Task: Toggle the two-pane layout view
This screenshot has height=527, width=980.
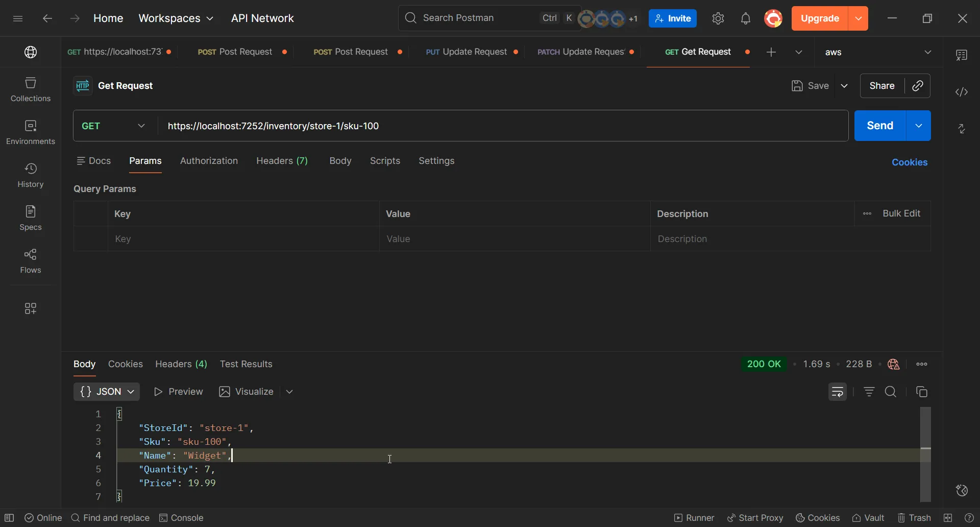Action: click(948, 518)
